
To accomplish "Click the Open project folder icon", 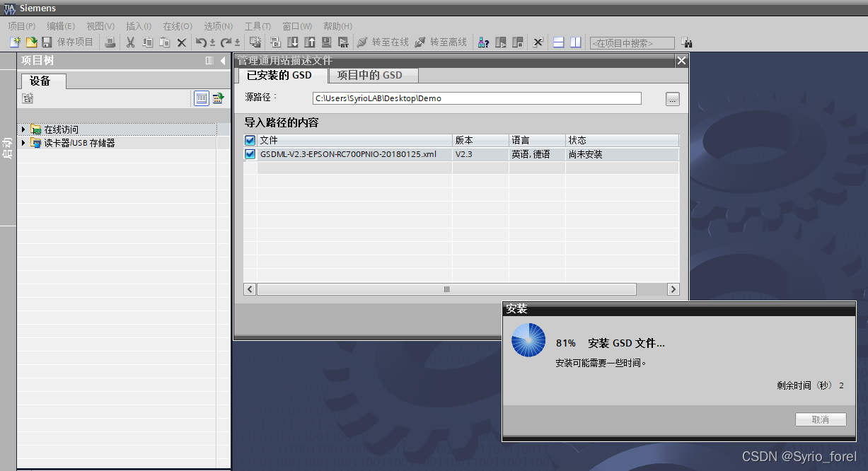I will (31, 42).
